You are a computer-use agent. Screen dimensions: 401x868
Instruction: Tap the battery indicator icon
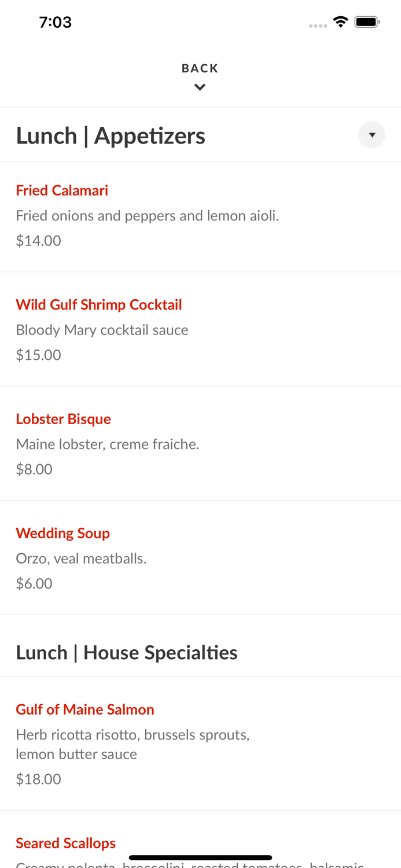point(367,22)
